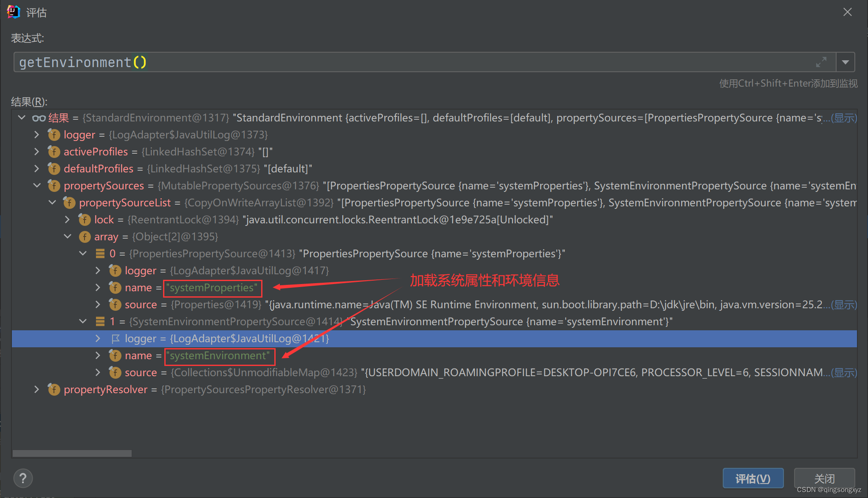868x498 pixels.
Task: Click 显示 link on UnmodifiableMap source row
Action: pos(844,373)
